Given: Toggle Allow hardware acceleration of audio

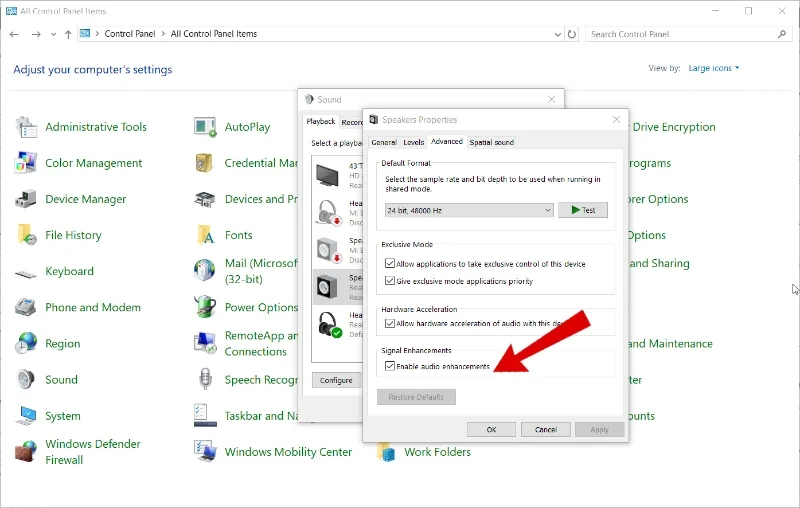Looking at the screenshot, I should [x=390, y=323].
